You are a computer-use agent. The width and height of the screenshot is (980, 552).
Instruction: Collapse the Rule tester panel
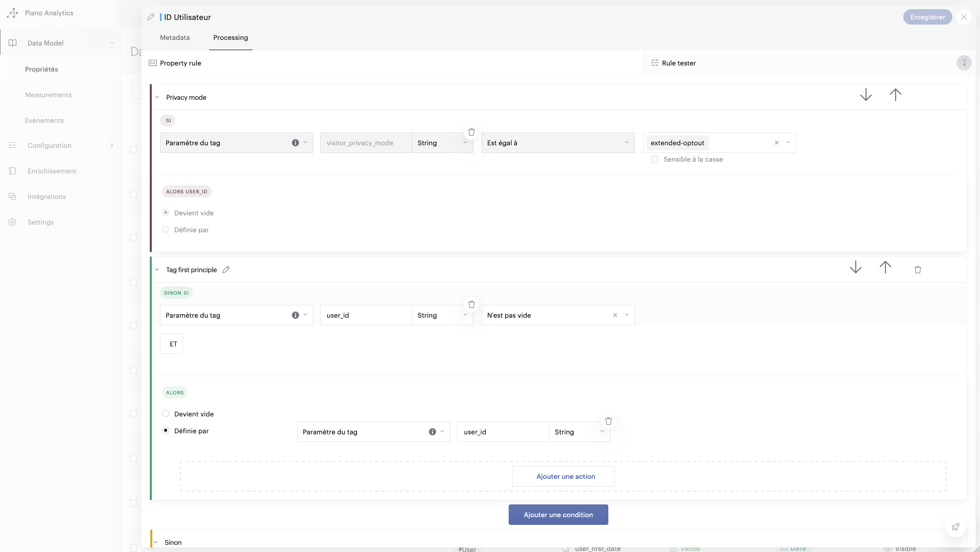[x=964, y=63]
